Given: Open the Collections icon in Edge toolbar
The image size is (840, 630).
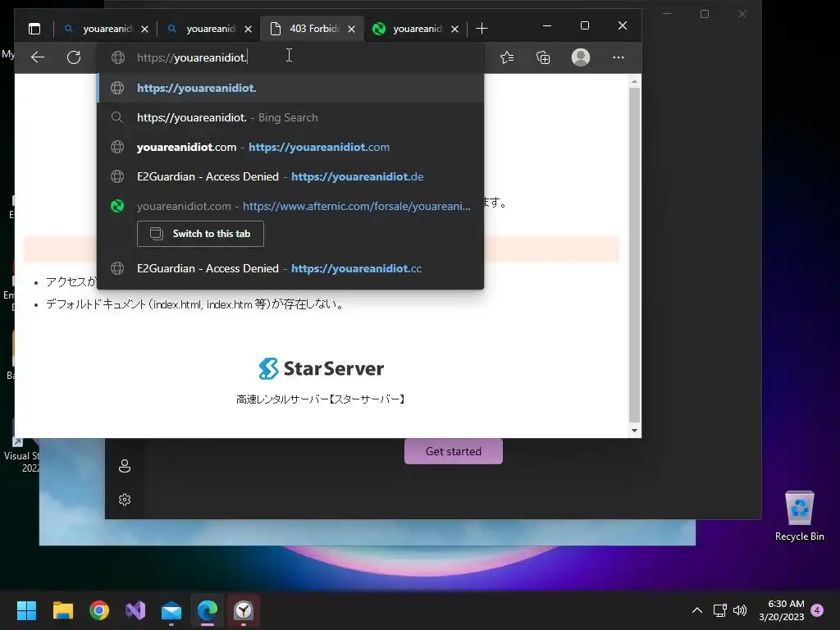Looking at the screenshot, I should point(543,57).
